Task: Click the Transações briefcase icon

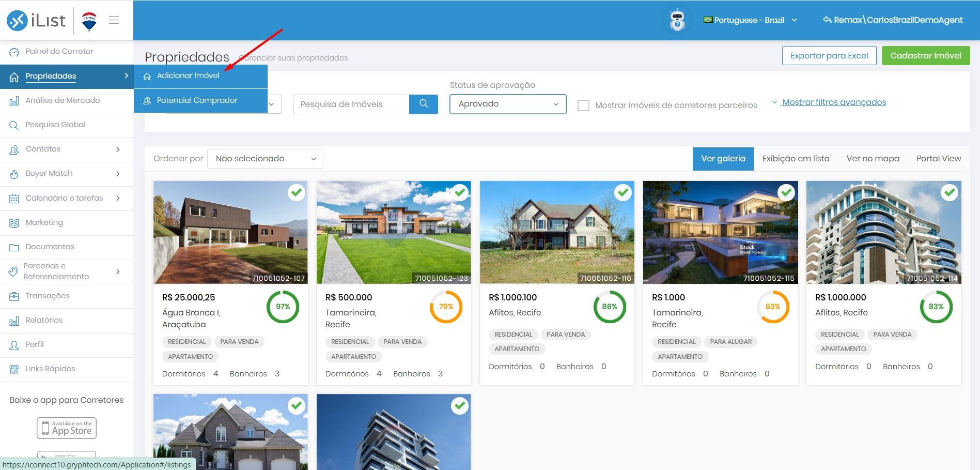Action: (14, 296)
